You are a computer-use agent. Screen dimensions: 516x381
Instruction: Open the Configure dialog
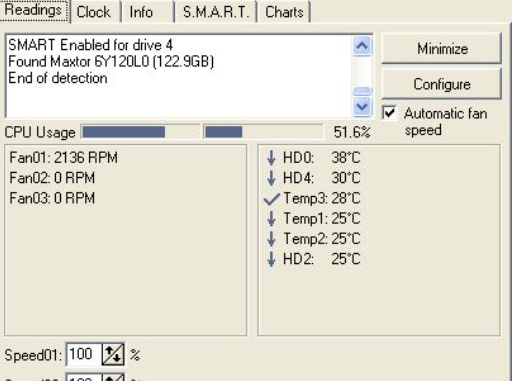[x=442, y=84]
